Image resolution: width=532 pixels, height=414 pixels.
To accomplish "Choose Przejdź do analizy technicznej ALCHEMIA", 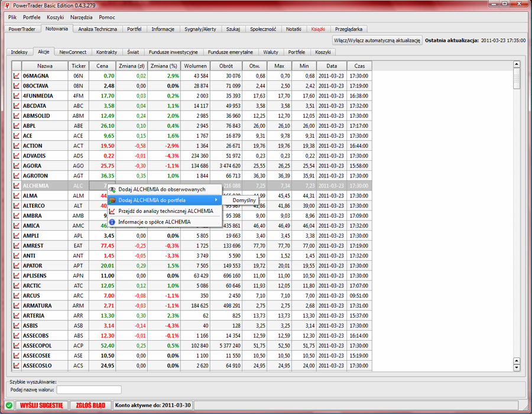I will pyautogui.click(x=165, y=211).
